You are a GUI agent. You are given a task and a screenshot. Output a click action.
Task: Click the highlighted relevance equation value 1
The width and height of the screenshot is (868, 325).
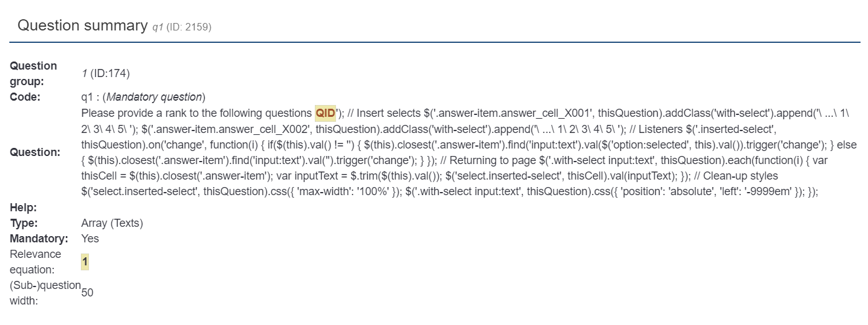[85, 262]
